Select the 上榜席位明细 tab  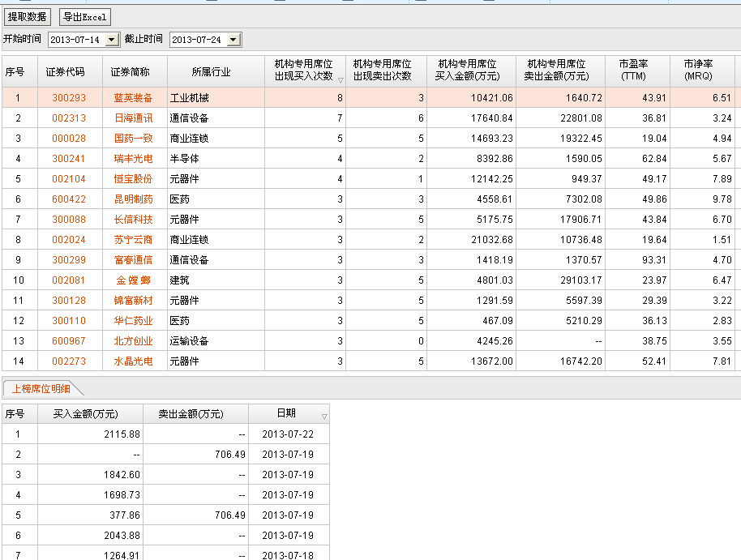[x=41, y=388]
